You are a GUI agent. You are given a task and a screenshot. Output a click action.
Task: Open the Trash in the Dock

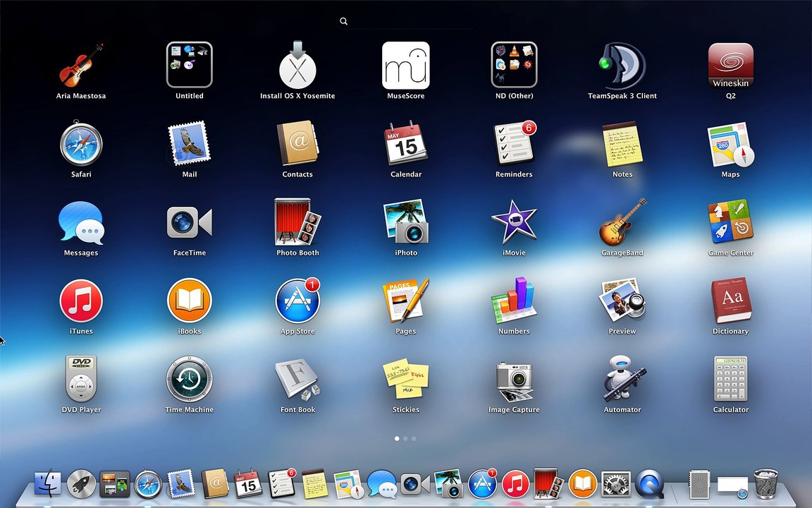[766, 483]
